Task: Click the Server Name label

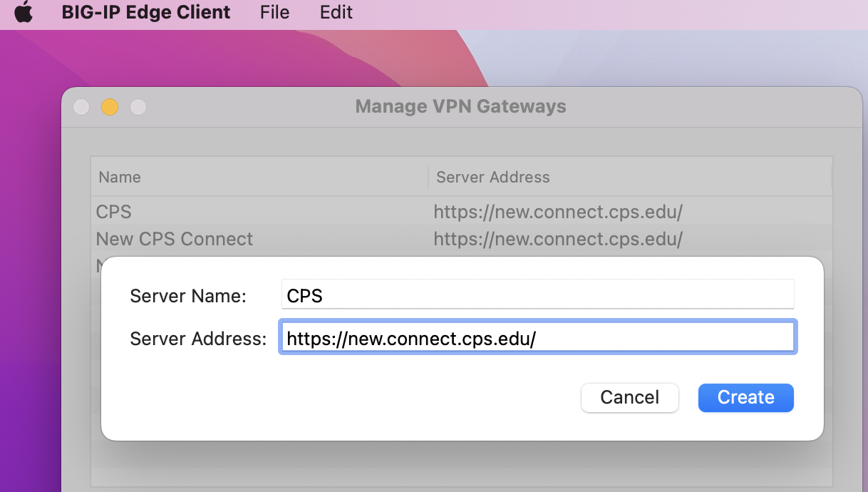Action: click(188, 296)
